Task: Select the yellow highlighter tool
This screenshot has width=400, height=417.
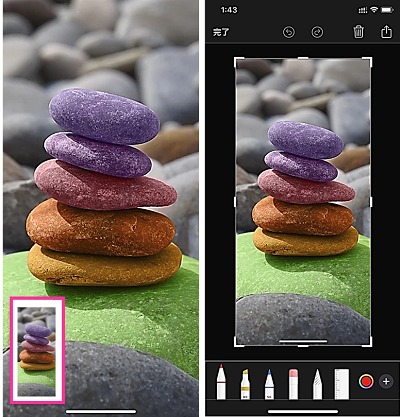Action: tap(245, 384)
